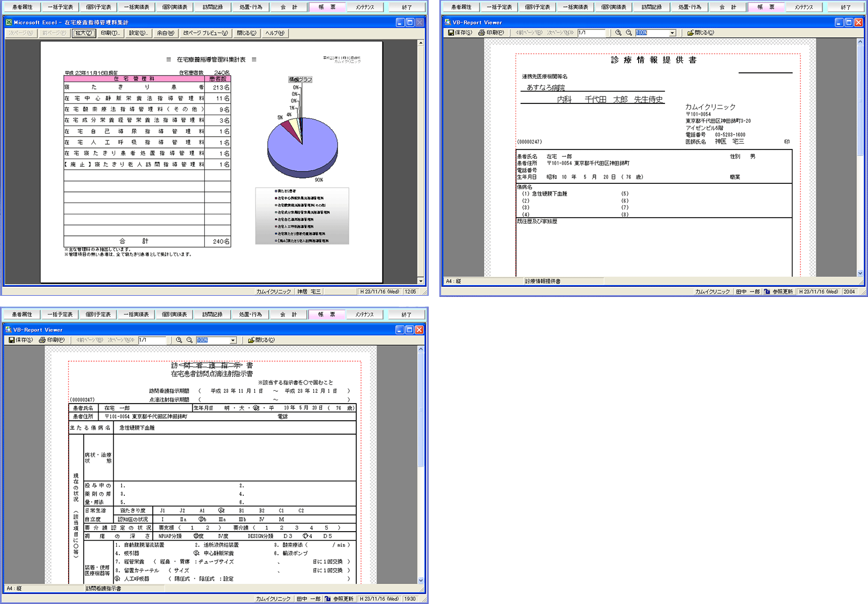Screen dimensions: 868x604
Task: Print the 診療情報提供書 report with 印刷(P)
Action: 491,33
